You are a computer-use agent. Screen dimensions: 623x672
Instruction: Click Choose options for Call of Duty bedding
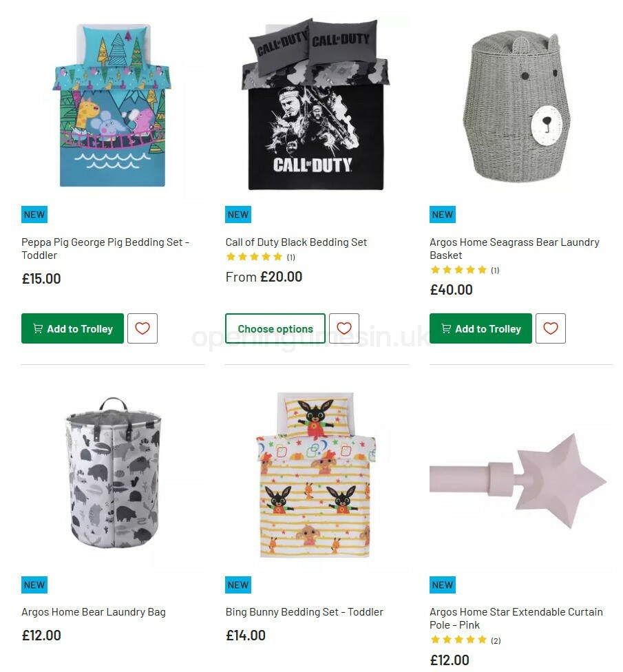[x=275, y=328]
